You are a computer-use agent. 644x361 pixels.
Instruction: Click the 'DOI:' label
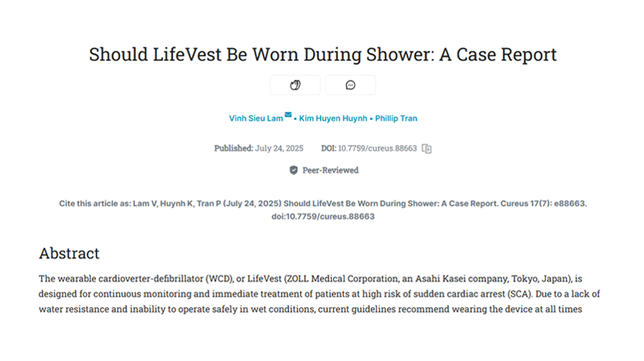328,148
